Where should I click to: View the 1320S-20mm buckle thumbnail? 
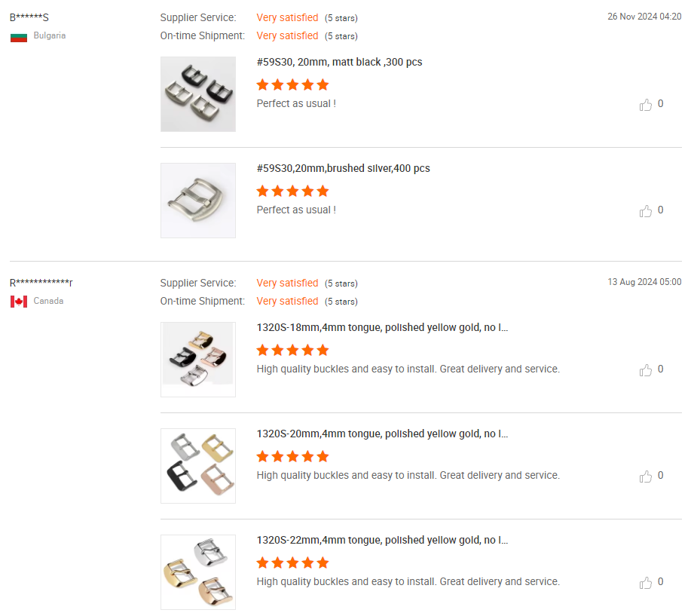point(198,466)
